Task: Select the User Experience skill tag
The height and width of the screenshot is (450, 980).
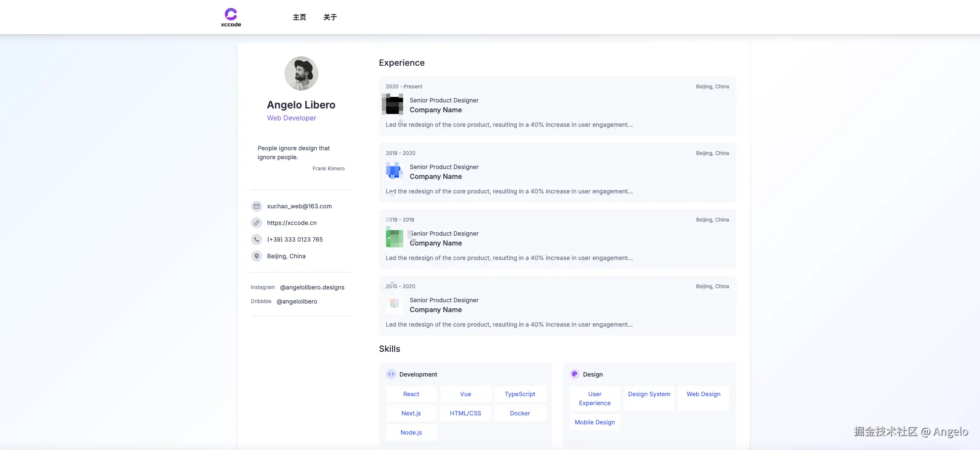Action: point(595,398)
